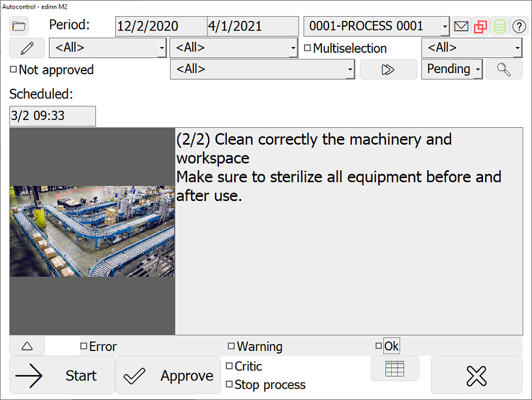Open the folder icon button
The width and height of the screenshot is (532, 400).
[19, 26]
